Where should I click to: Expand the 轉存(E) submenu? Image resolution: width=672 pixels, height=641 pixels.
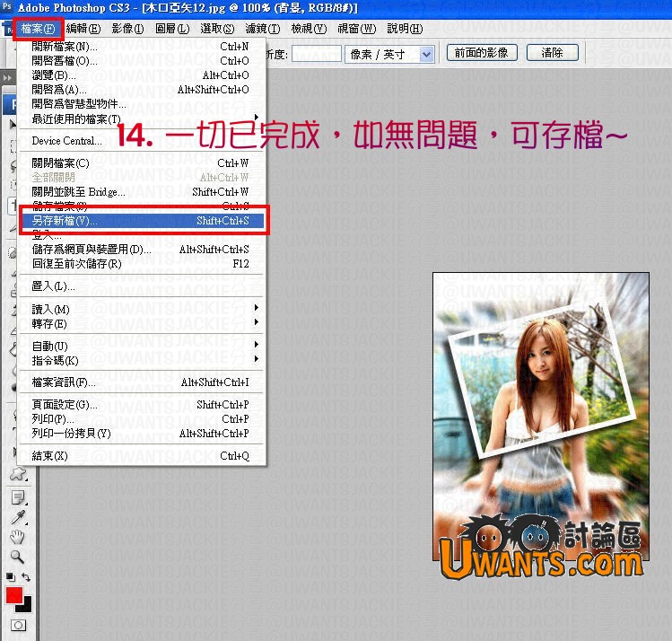click(141, 323)
